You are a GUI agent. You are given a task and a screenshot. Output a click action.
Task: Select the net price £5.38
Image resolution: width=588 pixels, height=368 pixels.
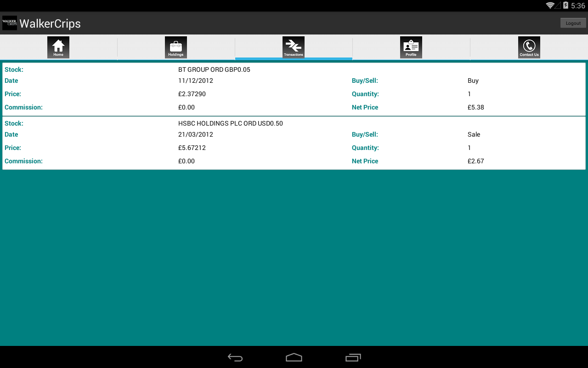coord(476,107)
